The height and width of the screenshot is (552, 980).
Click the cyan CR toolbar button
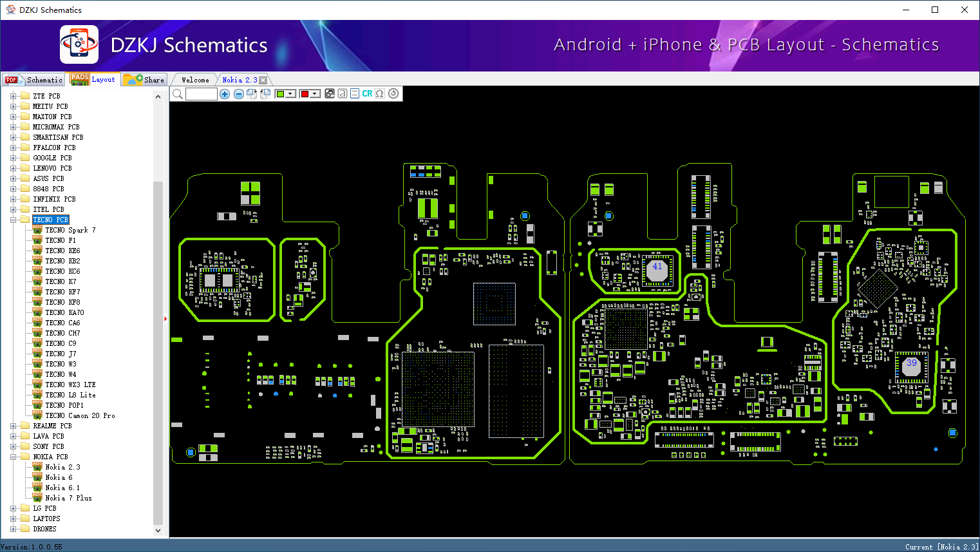pyautogui.click(x=367, y=93)
